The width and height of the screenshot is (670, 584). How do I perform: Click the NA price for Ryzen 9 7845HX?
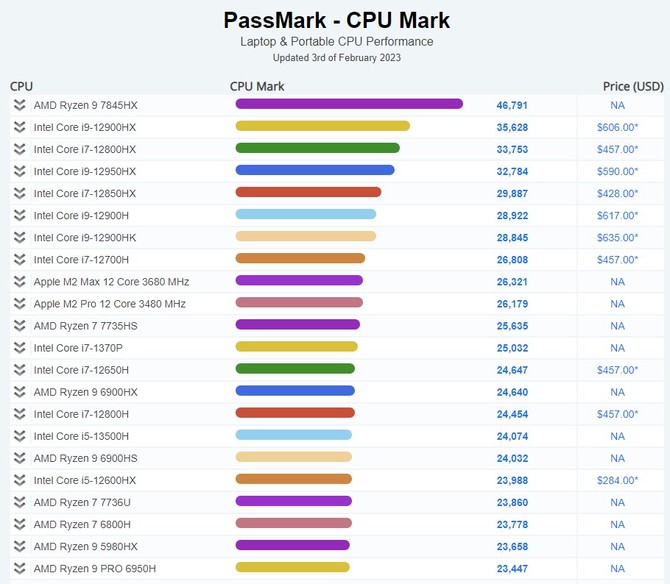(617, 105)
